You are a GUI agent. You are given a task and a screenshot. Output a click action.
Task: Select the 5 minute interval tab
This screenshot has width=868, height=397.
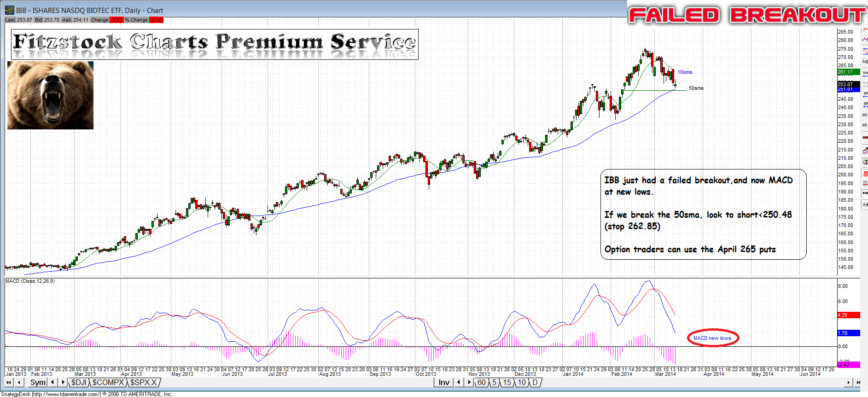click(494, 382)
